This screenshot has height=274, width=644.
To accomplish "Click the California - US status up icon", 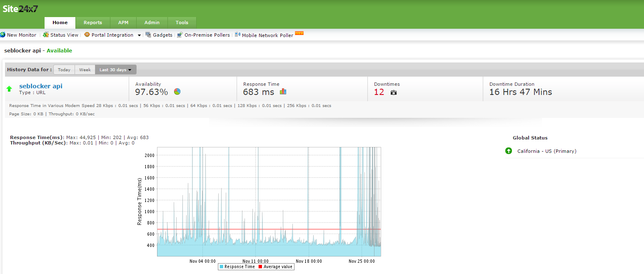I will pos(509,151).
